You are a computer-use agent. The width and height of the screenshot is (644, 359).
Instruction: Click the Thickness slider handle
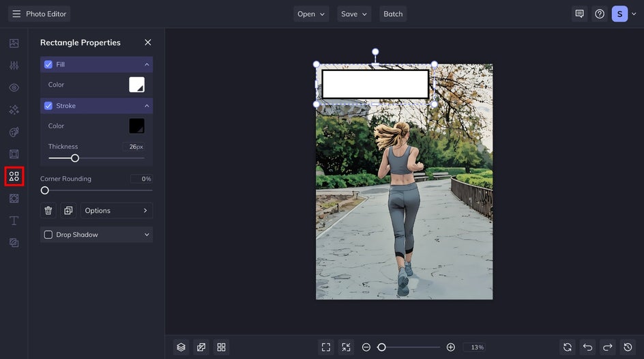[x=75, y=158]
